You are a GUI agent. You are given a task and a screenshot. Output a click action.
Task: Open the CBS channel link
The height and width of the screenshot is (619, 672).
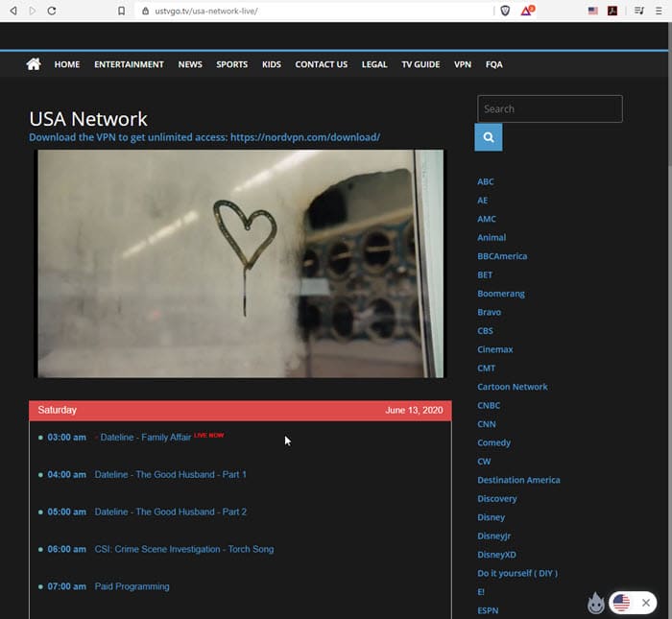[485, 331]
